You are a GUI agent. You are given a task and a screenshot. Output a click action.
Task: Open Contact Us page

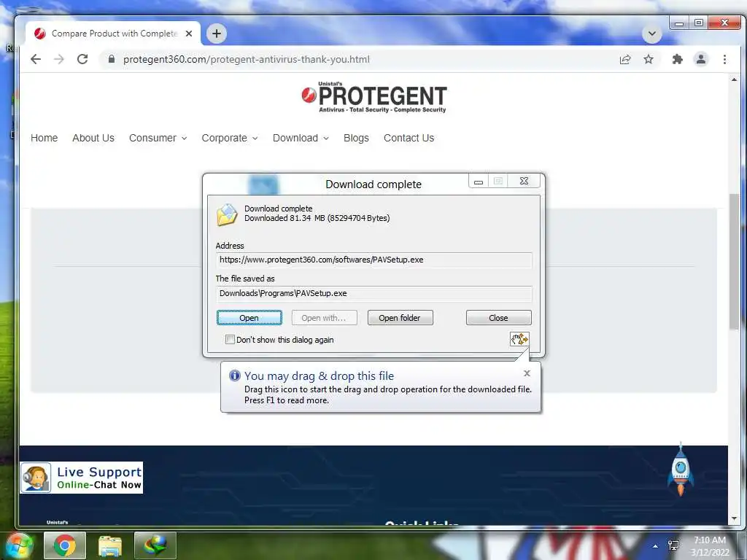409,138
